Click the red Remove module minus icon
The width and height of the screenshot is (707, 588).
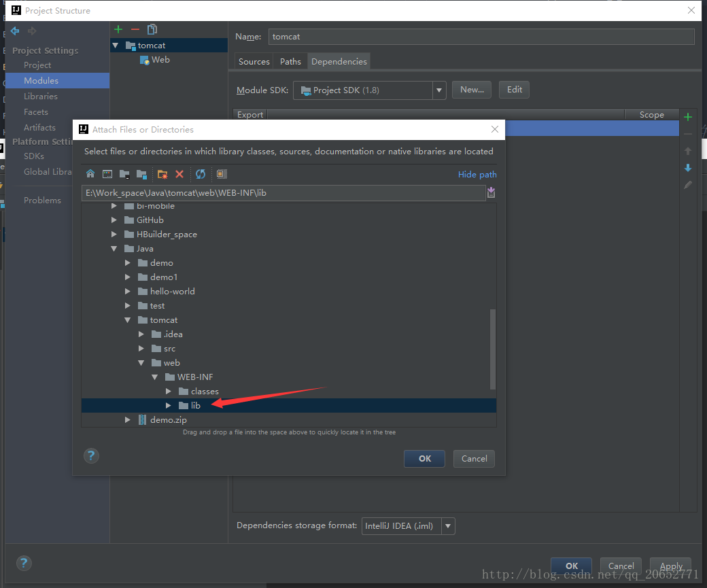pyautogui.click(x=135, y=30)
